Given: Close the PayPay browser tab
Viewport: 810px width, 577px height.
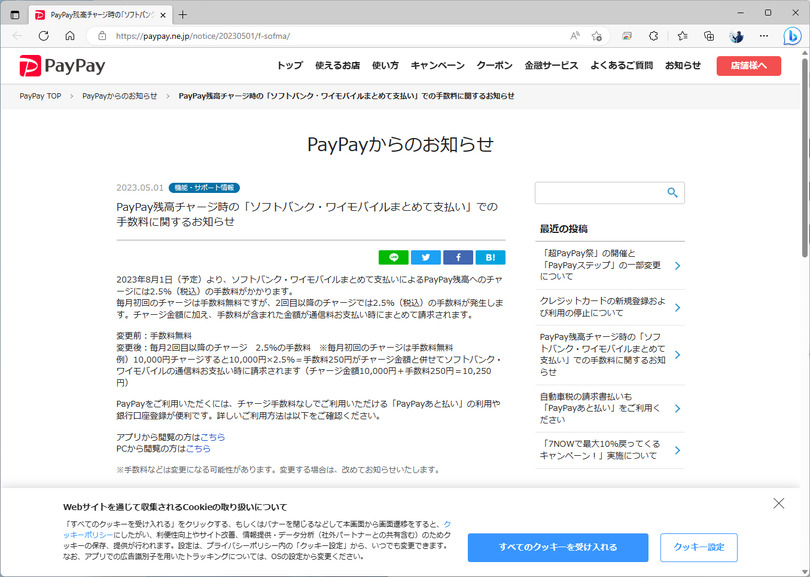Looking at the screenshot, I should pos(163,15).
